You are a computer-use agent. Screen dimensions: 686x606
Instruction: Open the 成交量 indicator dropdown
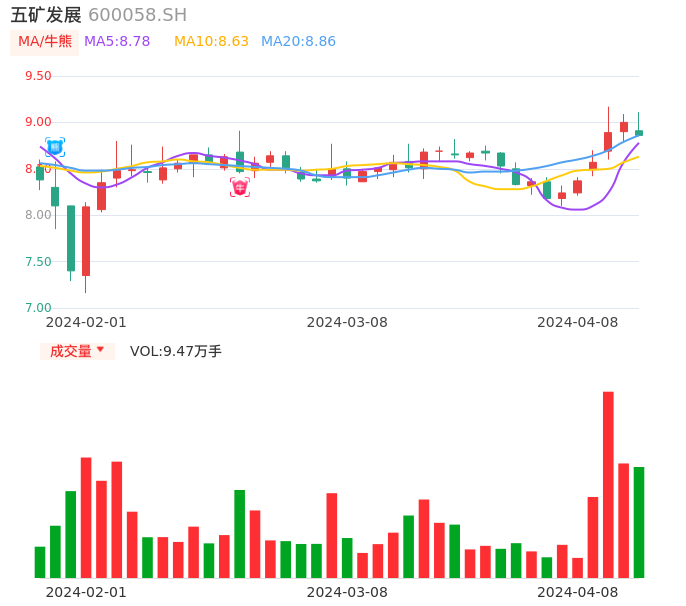tap(77, 351)
